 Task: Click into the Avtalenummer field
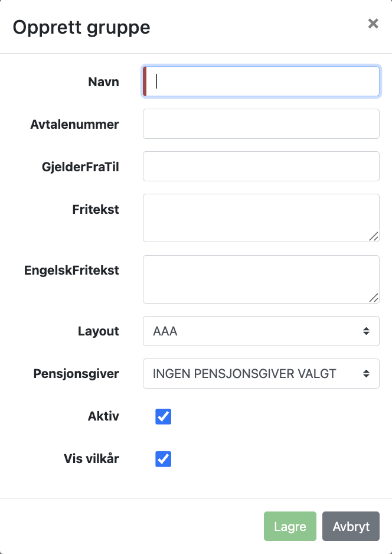(261, 124)
